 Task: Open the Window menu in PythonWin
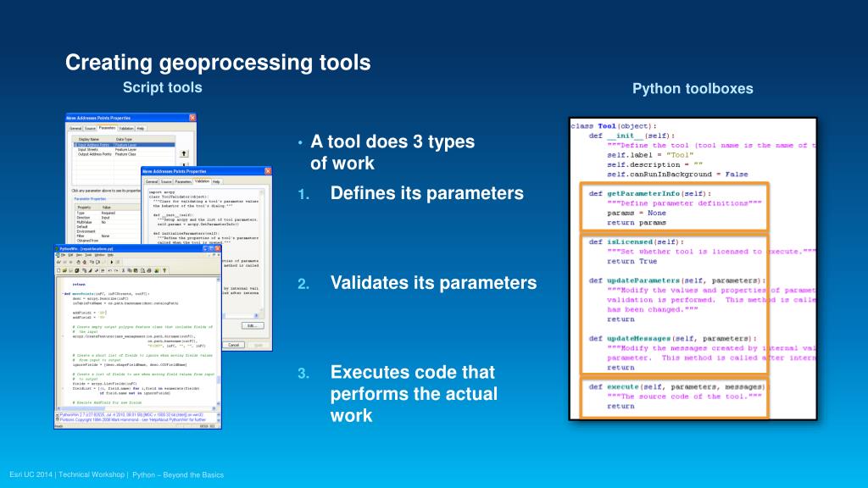(100, 254)
